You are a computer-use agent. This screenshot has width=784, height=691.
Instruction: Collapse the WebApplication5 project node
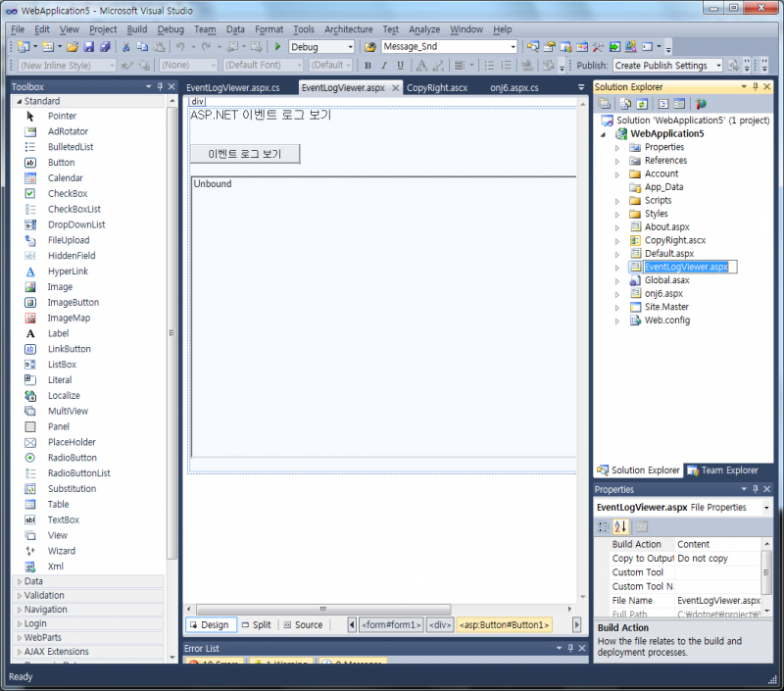(x=604, y=134)
